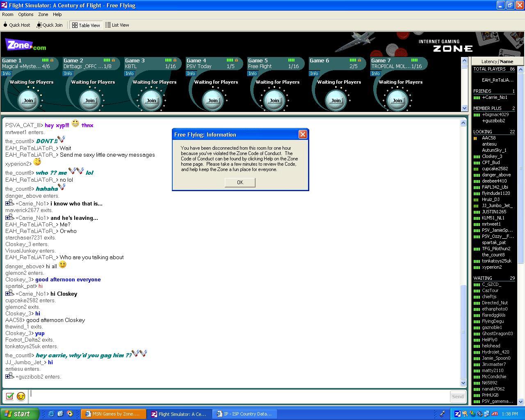Expand +Carrie_No1 'and he's leaving' entry
Image resolution: width=525 pixels, height=420 pixels.
click(x=7, y=218)
